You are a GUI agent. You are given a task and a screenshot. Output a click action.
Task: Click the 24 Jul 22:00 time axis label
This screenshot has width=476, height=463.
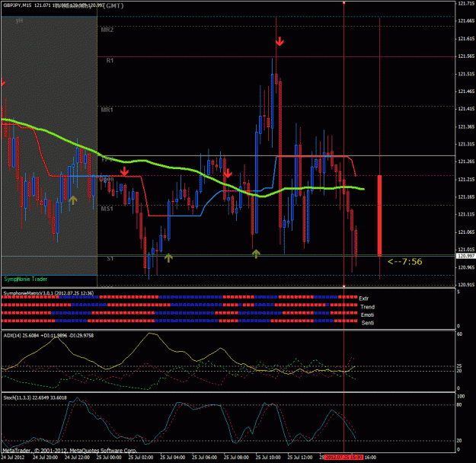point(77,458)
